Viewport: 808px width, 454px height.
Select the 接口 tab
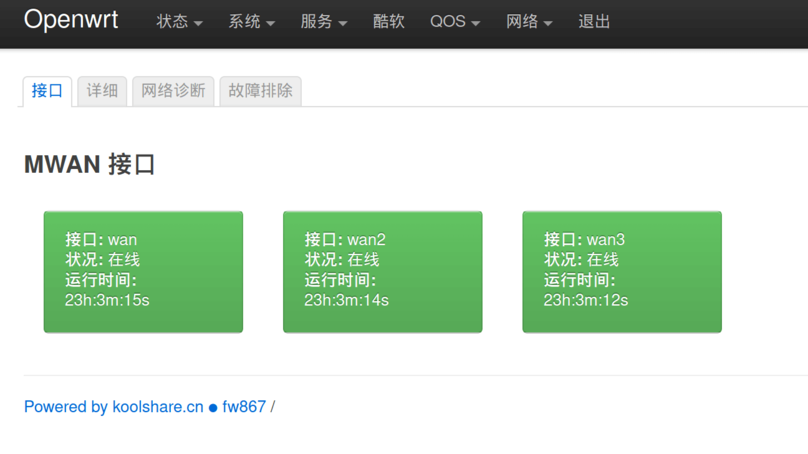pos(47,91)
